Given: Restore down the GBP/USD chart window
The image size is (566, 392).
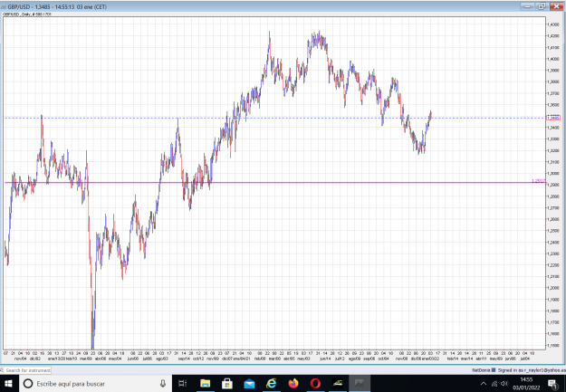Looking at the screenshot, I should 542,6.
